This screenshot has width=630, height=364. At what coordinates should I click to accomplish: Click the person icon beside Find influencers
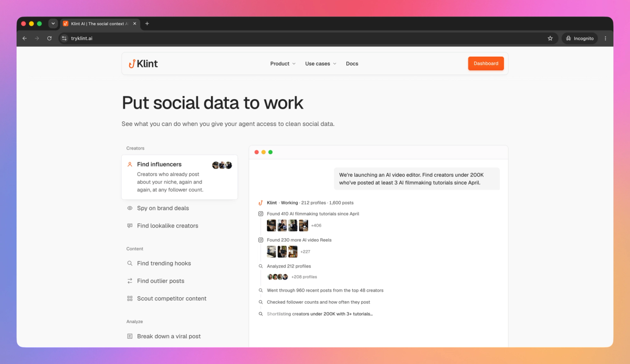(130, 164)
